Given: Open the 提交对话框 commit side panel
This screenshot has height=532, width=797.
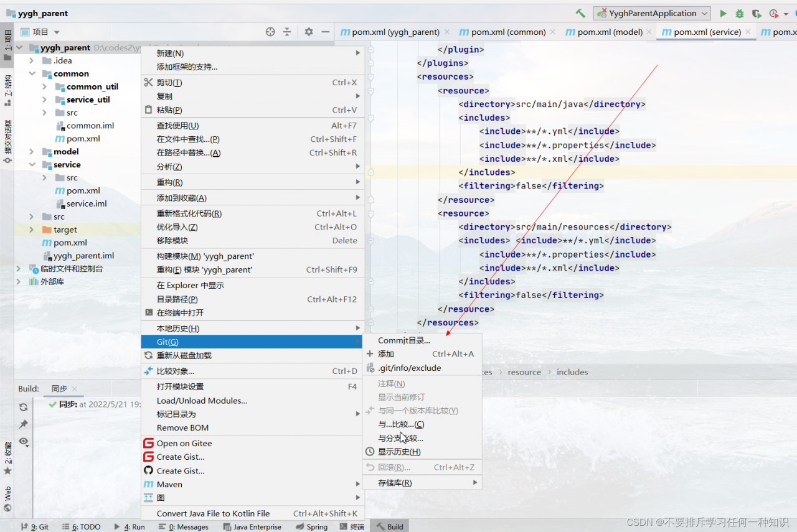Looking at the screenshot, I should [x=7, y=142].
